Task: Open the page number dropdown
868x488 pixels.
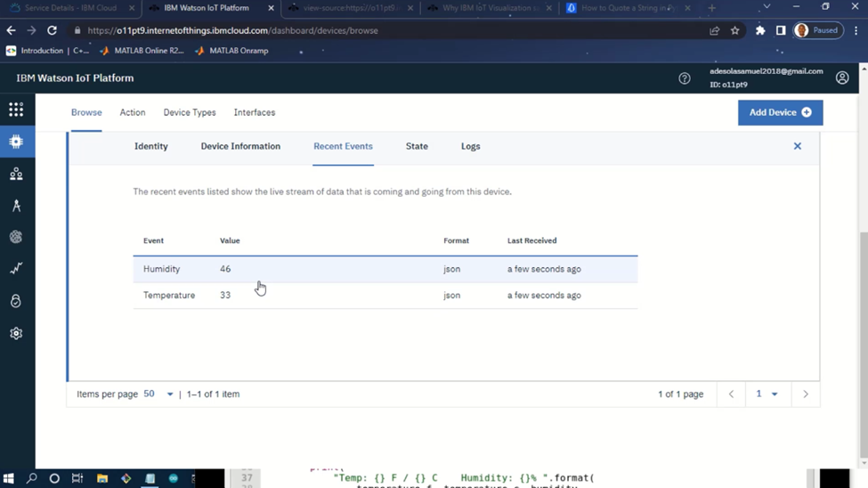Action: tap(767, 394)
